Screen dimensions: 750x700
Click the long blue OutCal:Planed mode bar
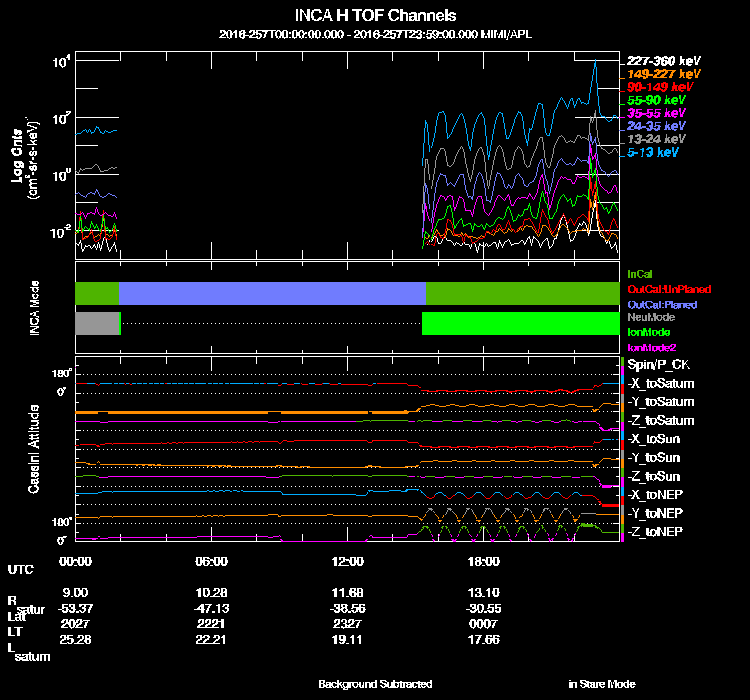pos(272,293)
